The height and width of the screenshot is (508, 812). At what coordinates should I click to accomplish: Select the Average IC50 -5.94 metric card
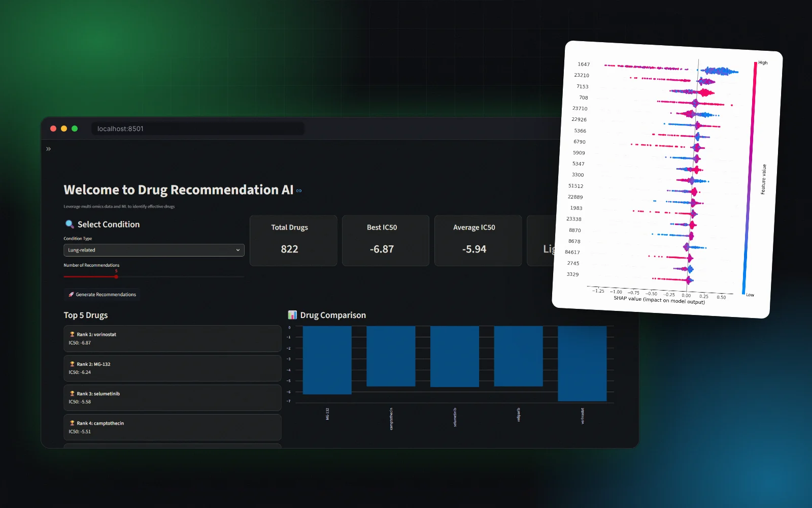[x=478, y=241]
